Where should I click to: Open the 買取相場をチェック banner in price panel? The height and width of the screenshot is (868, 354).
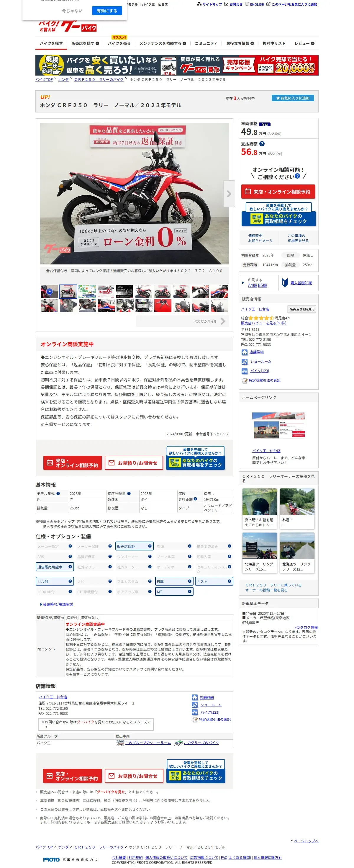pyautogui.click(x=278, y=214)
